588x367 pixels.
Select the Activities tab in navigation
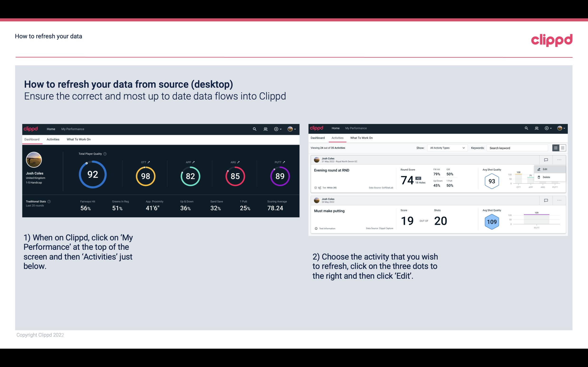[x=53, y=139]
